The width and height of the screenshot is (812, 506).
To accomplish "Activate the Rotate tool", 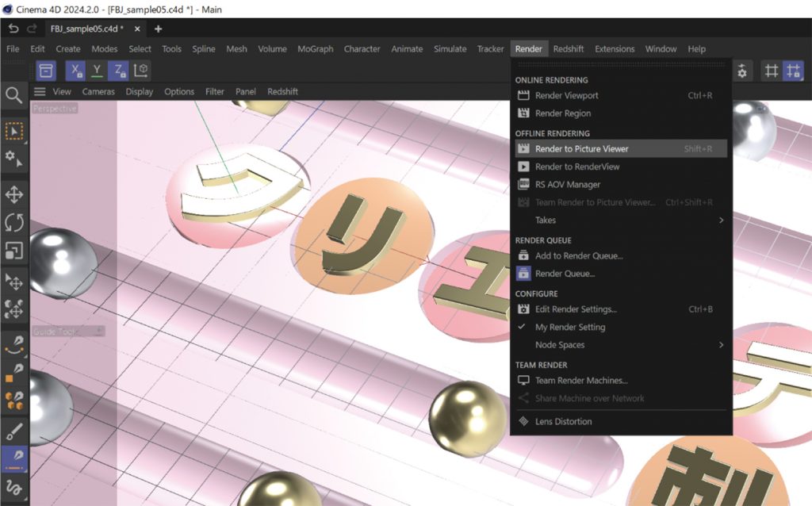I will click(13, 222).
